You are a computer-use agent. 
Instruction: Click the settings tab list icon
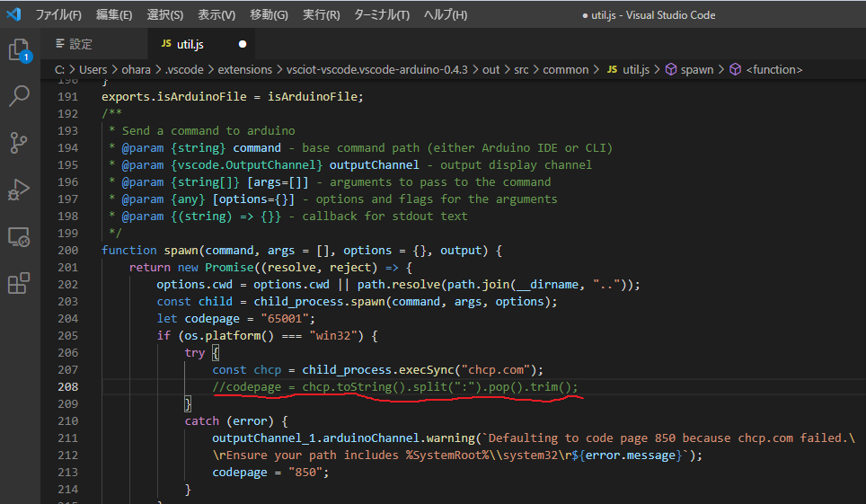click(x=60, y=44)
